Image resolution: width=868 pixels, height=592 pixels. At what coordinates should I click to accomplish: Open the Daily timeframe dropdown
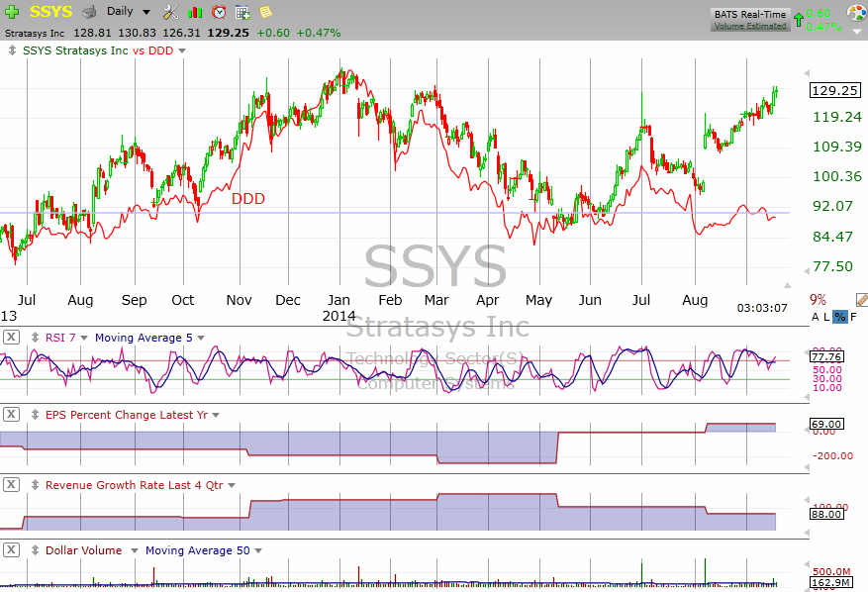click(146, 12)
